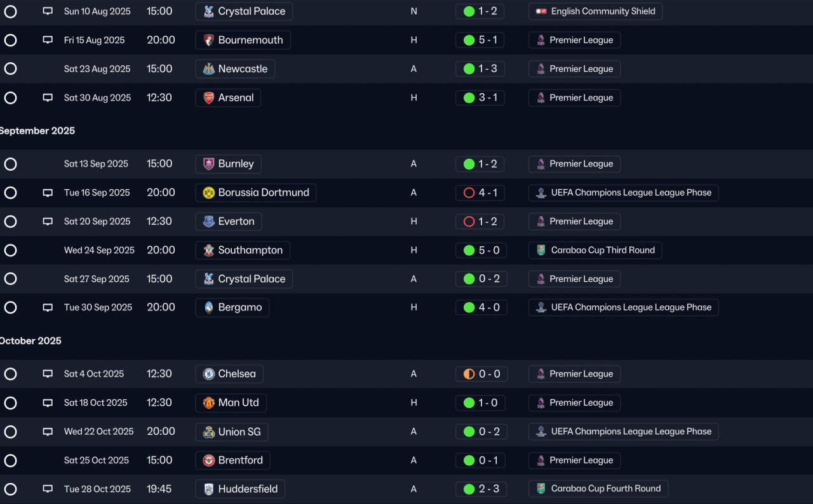Open the 4 - 1 Dortmund match result
Screen dimensions: 813x504
coord(481,192)
